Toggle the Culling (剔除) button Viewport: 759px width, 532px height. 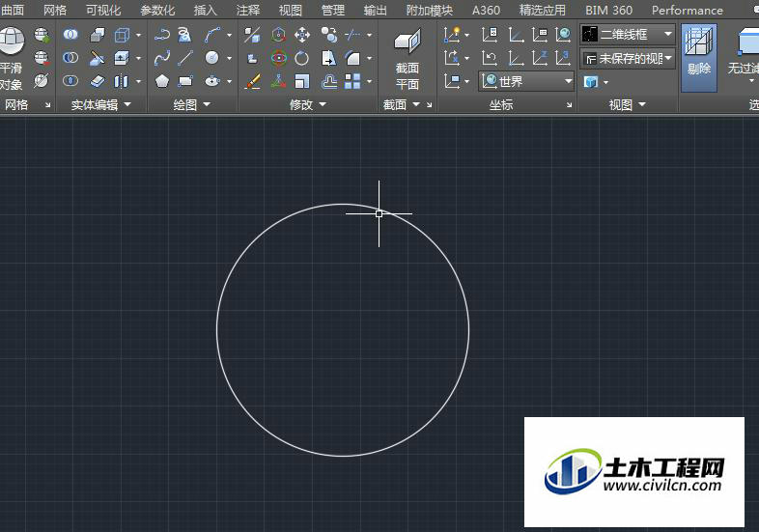pyautogui.click(x=698, y=58)
